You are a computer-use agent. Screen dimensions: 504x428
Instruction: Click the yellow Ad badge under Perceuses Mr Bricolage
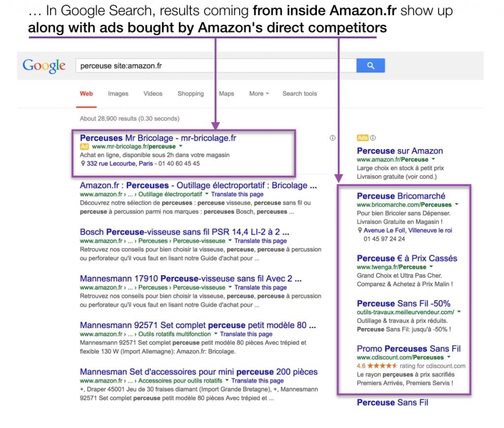pos(84,147)
